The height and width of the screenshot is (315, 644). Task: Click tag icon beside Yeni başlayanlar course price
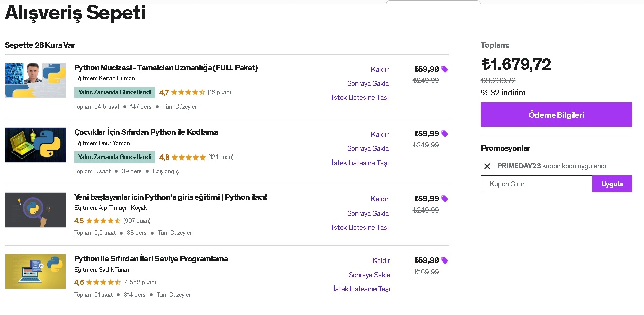click(x=445, y=198)
